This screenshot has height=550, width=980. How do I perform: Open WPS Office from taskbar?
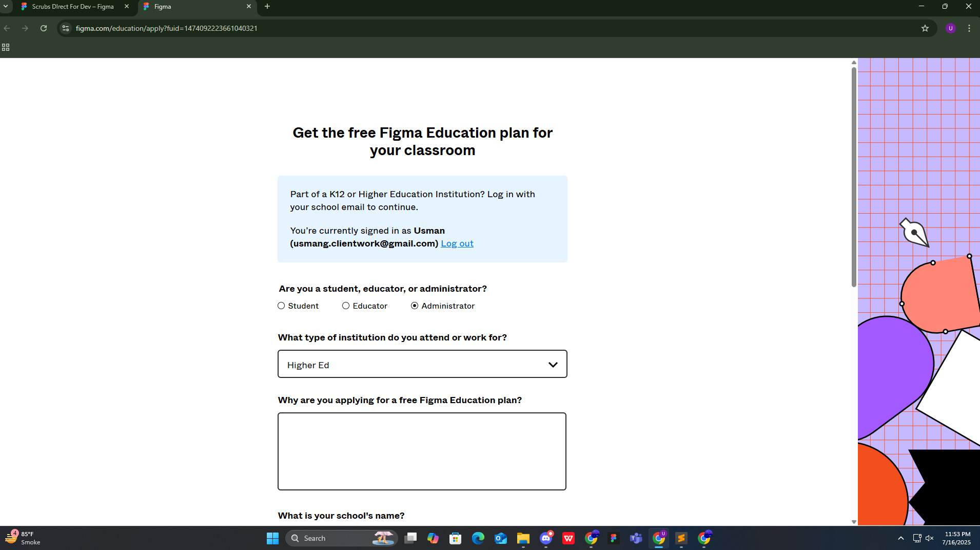coord(569,538)
